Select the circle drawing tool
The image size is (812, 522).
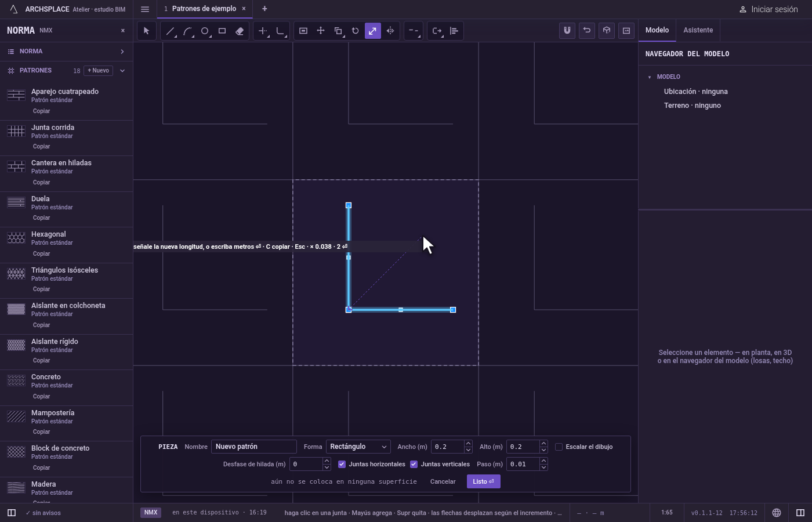[205, 31]
